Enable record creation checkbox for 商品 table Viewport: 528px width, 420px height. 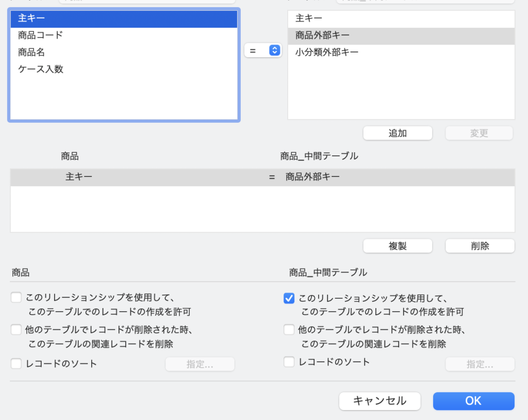pos(16,298)
